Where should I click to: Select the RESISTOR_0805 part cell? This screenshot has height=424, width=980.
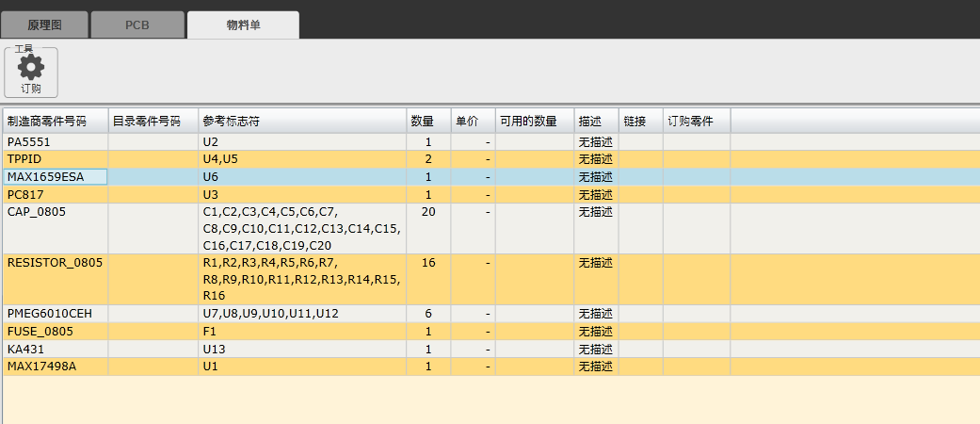pos(56,280)
